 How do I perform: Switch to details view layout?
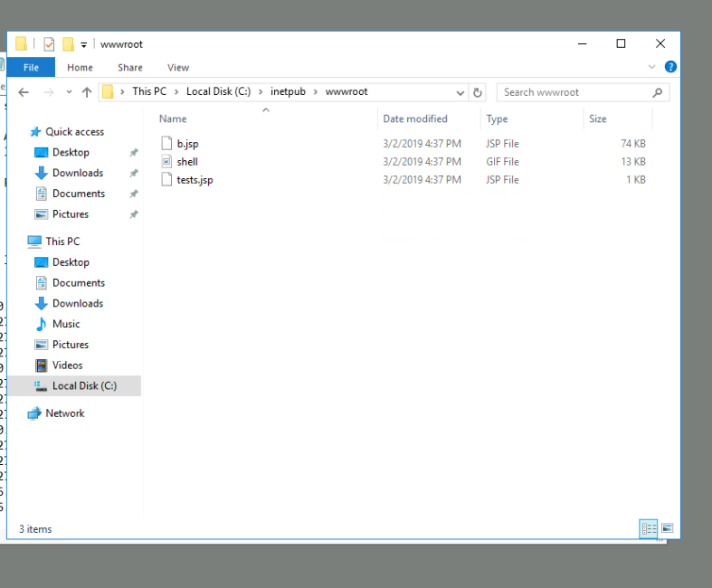[648, 528]
